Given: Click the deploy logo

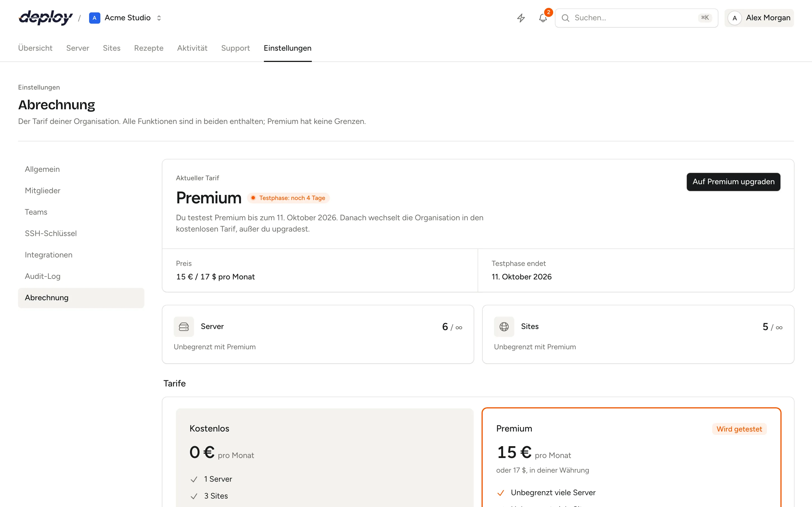Looking at the screenshot, I should (x=46, y=18).
